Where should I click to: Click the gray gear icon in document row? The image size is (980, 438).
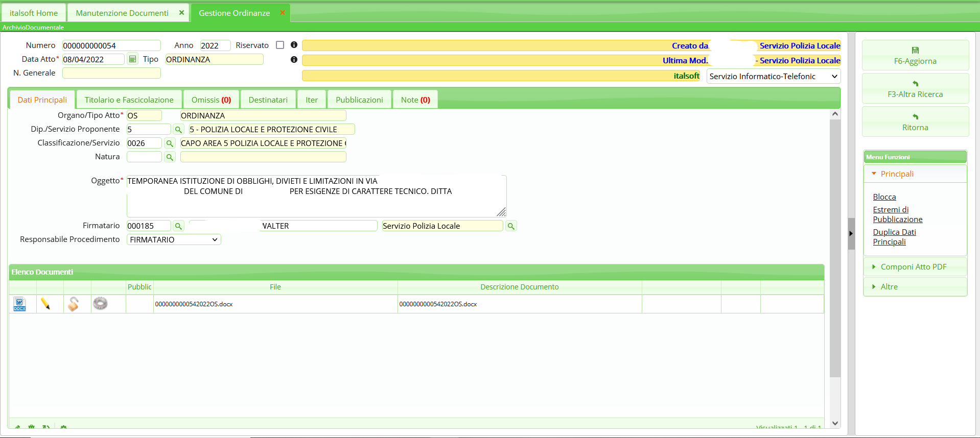(x=100, y=304)
